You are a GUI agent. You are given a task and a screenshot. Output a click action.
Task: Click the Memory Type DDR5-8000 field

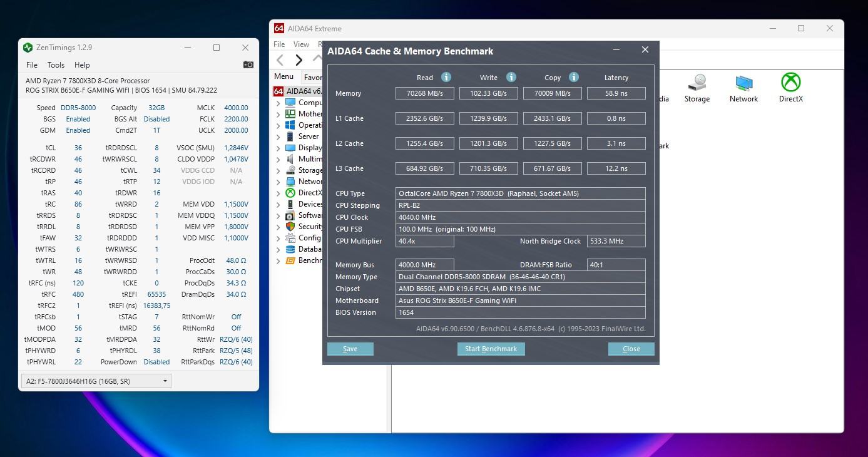click(x=521, y=277)
